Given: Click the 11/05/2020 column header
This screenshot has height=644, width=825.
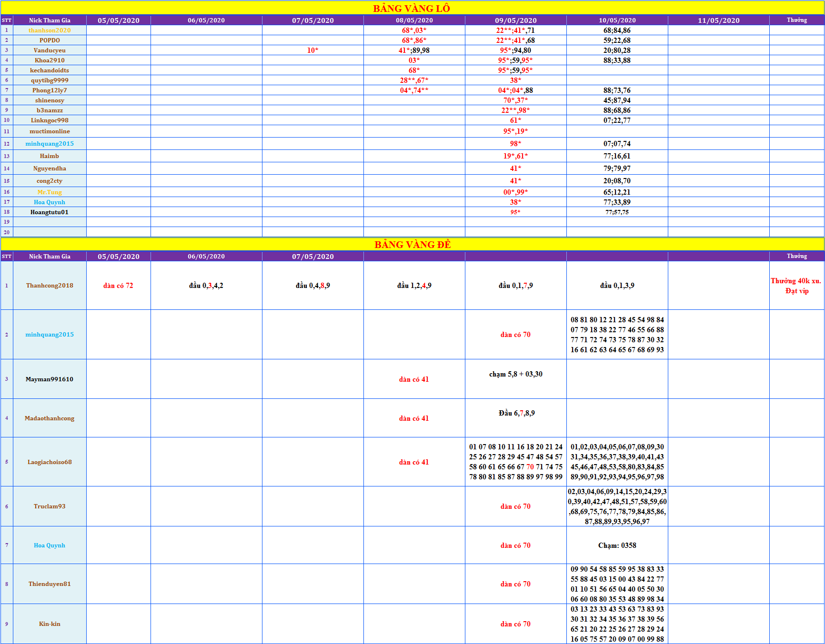Looking at the screenshot, I should tap(718, 20).
